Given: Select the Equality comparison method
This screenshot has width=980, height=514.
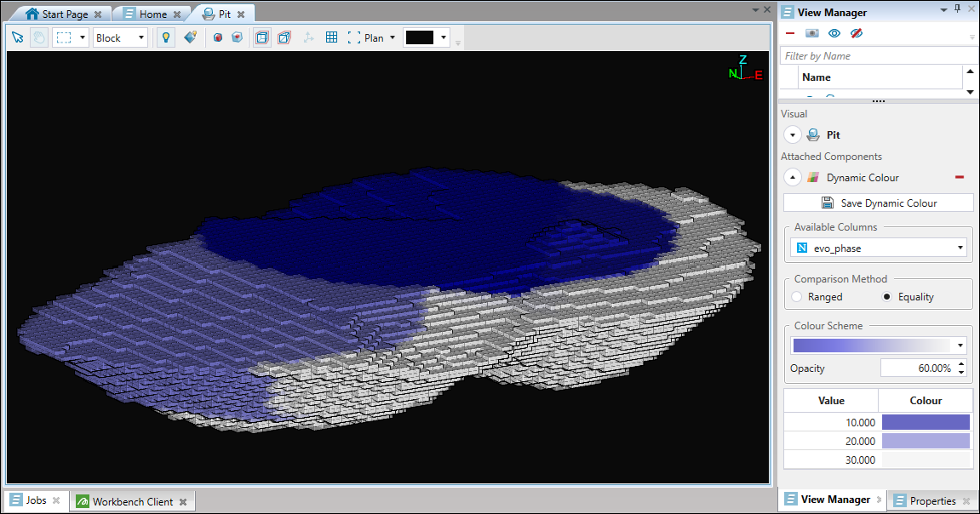Looking at the screenshot, I should point(886,297).
